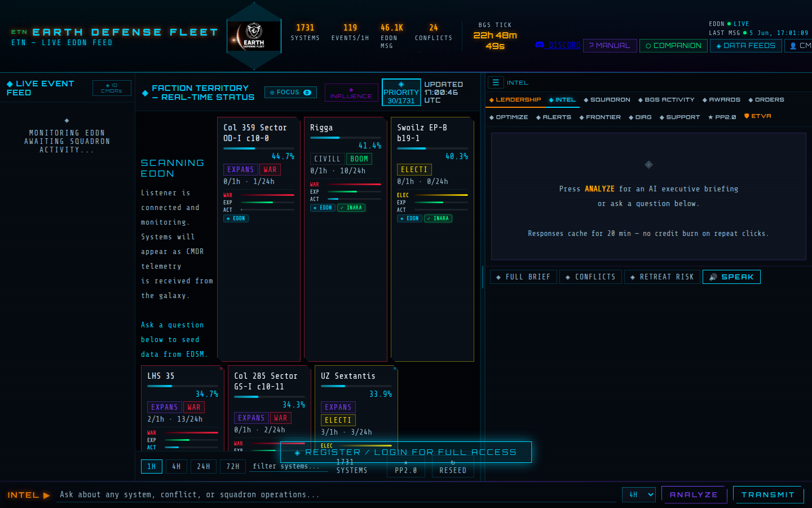Open the Optimize tab

(509, 117)
